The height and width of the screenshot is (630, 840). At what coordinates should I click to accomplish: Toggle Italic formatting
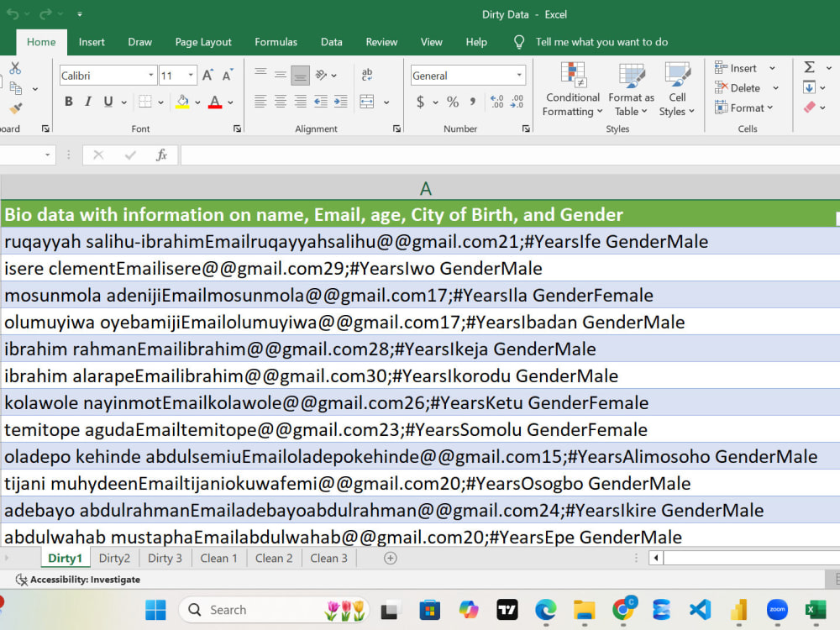click(88, 102)
